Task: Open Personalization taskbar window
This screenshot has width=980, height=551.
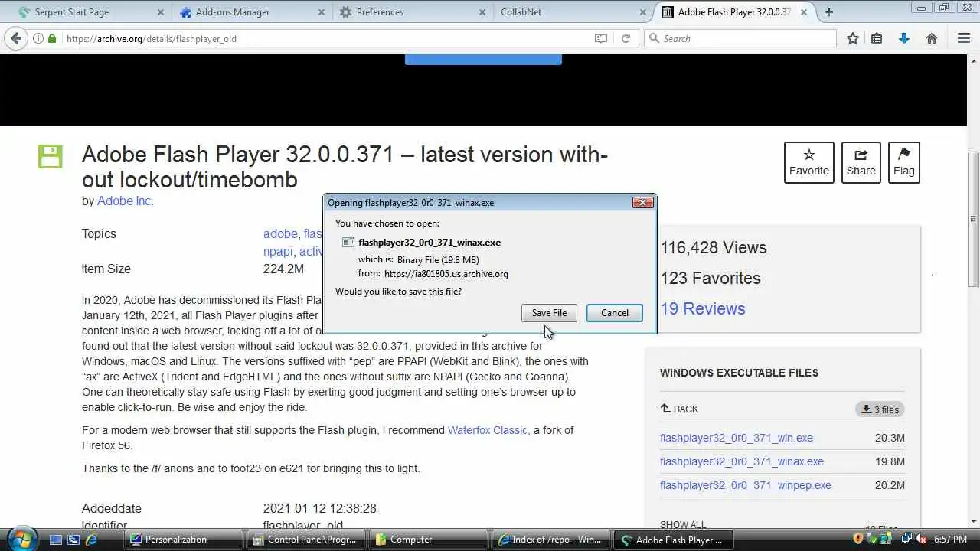Action: (184, 540)
